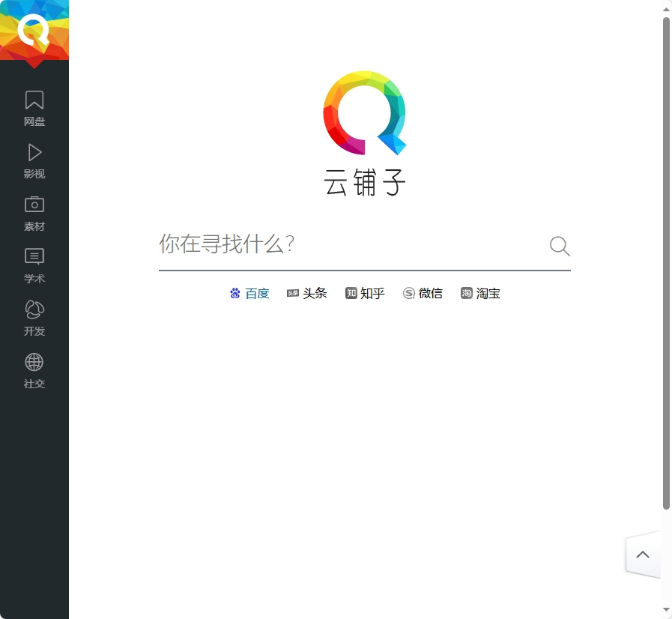Screen dimensions: 672x619
Task: Click the magnifier search icon
Action: coord(559,246)
